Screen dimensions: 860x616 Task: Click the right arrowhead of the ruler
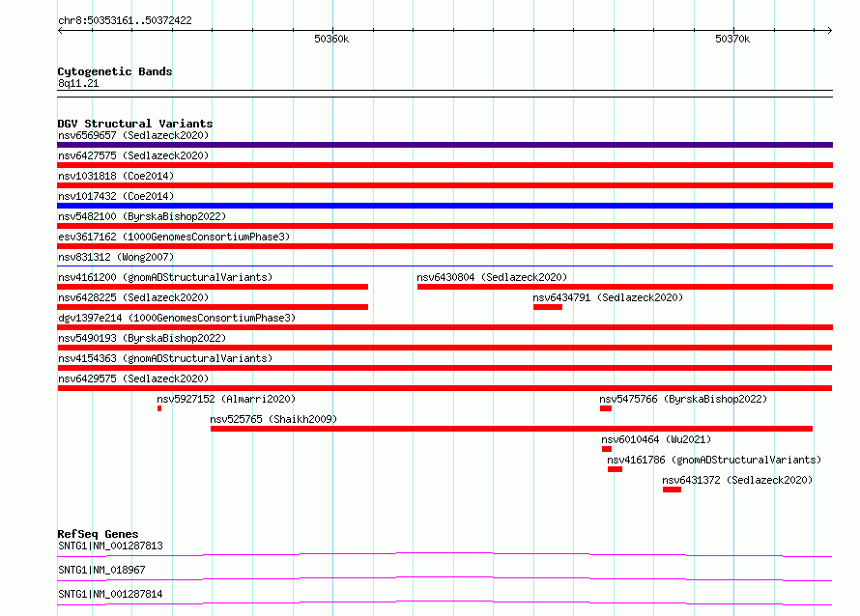[x=830, y=31]
